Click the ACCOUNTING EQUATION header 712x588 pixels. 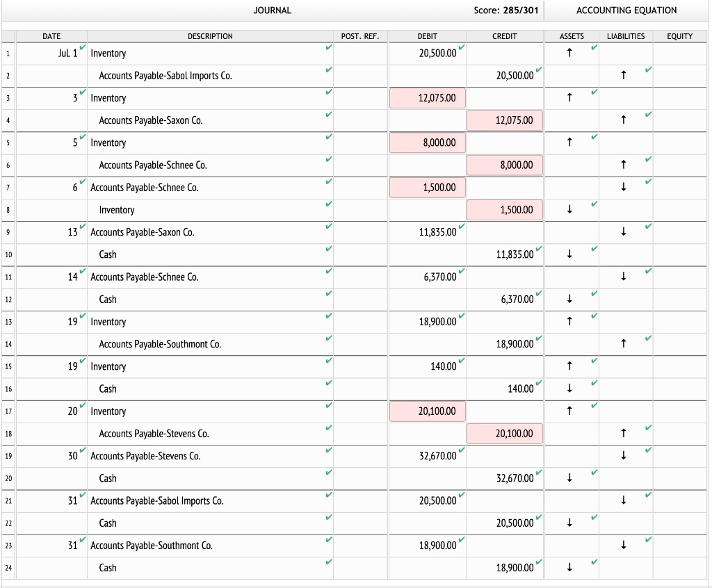coord(626,10)
